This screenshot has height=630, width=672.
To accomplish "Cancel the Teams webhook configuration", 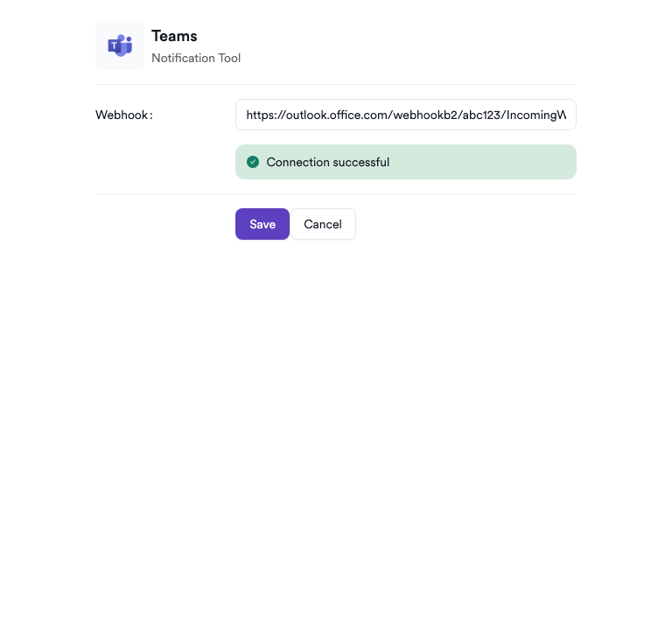I will [x=323, y=224].
